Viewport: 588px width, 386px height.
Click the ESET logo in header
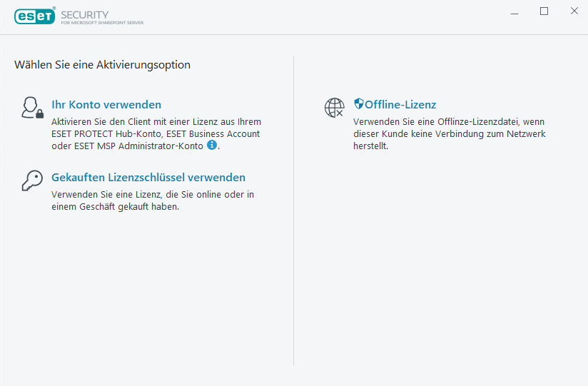coord(35,16)
